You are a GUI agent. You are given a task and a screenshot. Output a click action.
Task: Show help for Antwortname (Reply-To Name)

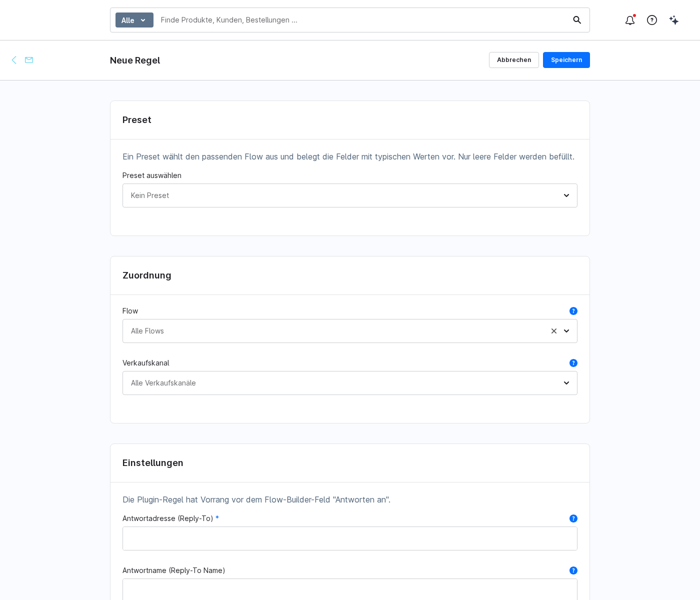[573, 570]
